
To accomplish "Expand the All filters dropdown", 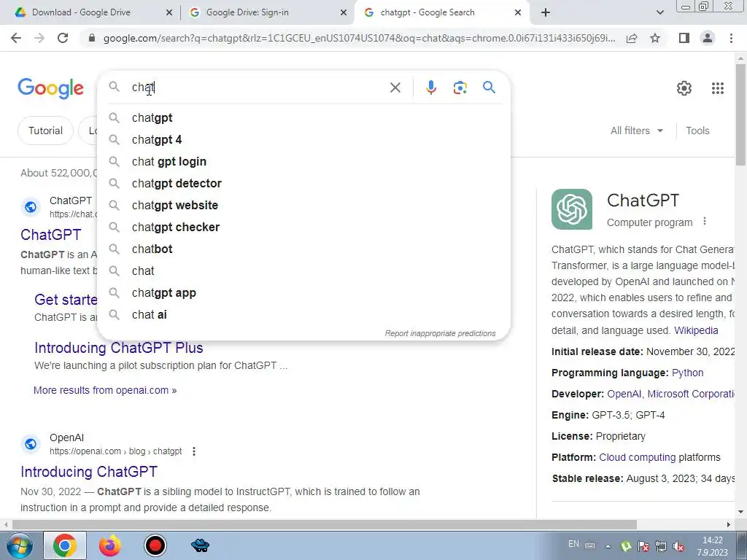I will [x=637, y=131].
